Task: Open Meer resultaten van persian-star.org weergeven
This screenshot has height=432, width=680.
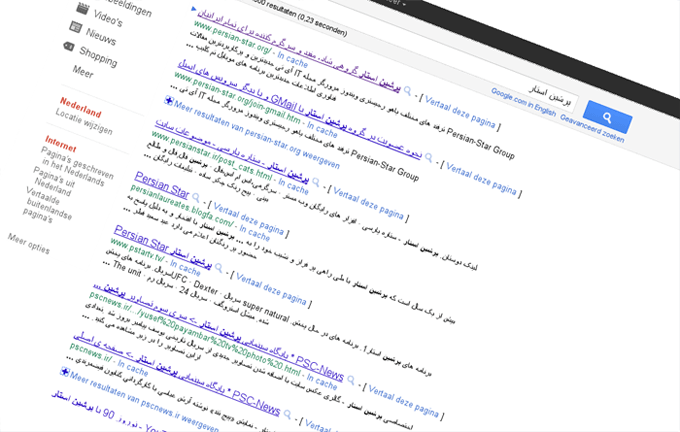Action: point(257,136)
